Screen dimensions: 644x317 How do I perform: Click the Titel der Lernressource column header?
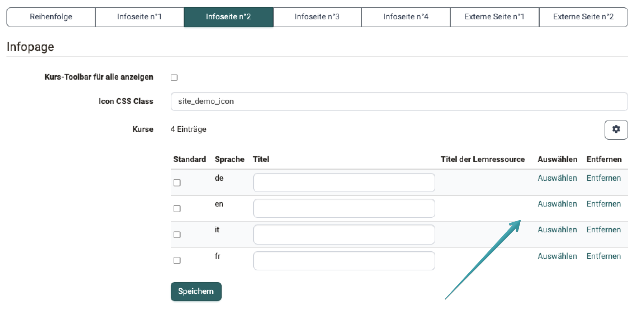click(483, 160)
